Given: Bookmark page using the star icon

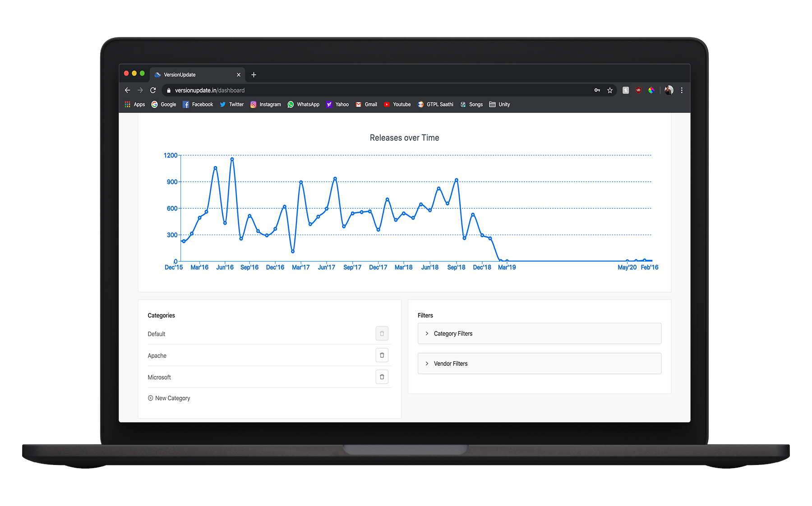Looking at the screenshot, I should click(x=609, y=90).
